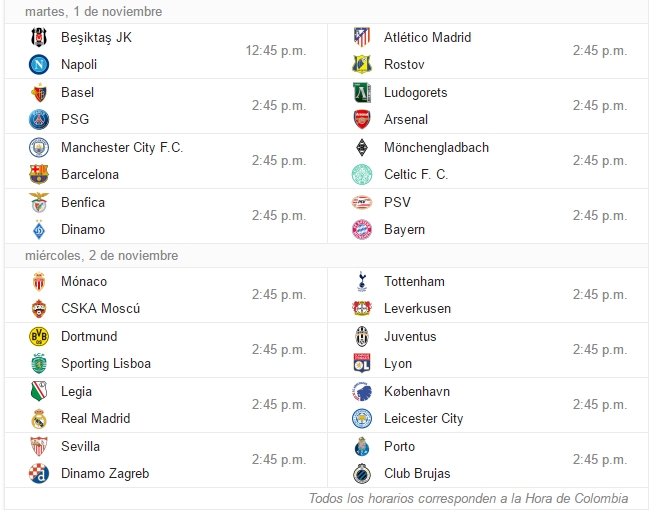Image resolution: width=649 pixels, height=510 pixels.
Task: Select the Atlético Madrid crest icon
Action: 362,37
